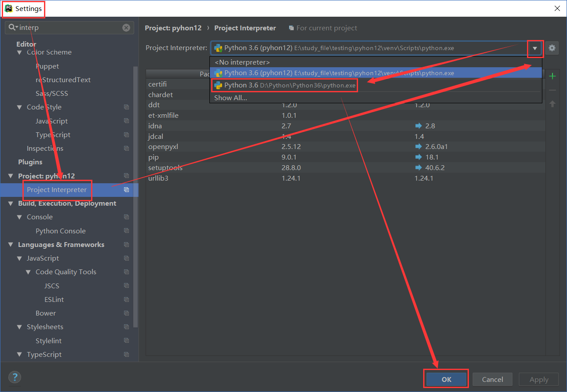Image resolution: width=567 pixels, height=392 pixels.
Task: Collapse the Languages & Frameworks tree node
Action: 11,245
